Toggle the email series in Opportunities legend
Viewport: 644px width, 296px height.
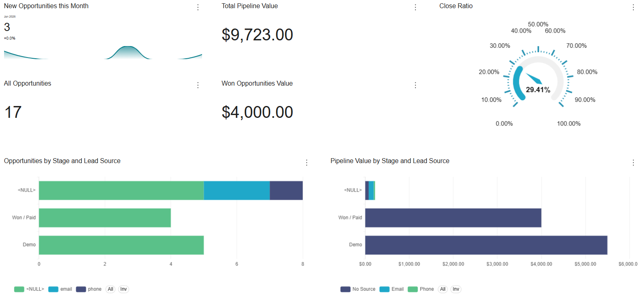click(60, 289)
